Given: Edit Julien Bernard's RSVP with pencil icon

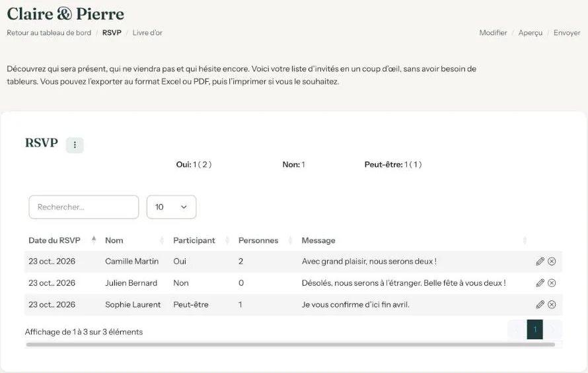Looking at the screenshot, I should (540, 283).
